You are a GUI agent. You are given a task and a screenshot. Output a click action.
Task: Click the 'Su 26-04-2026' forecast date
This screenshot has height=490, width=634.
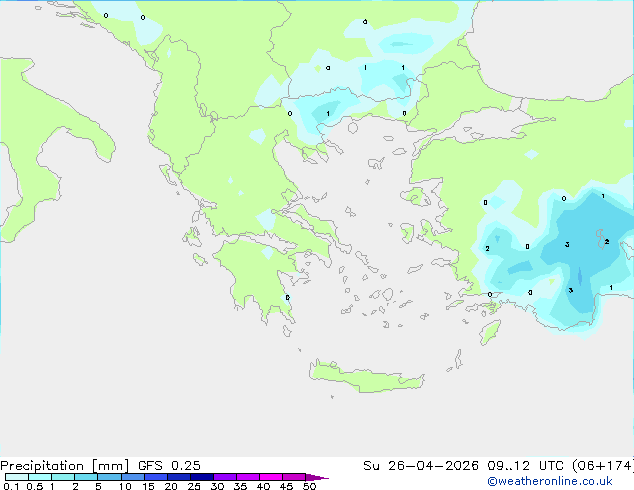(421, 466)
